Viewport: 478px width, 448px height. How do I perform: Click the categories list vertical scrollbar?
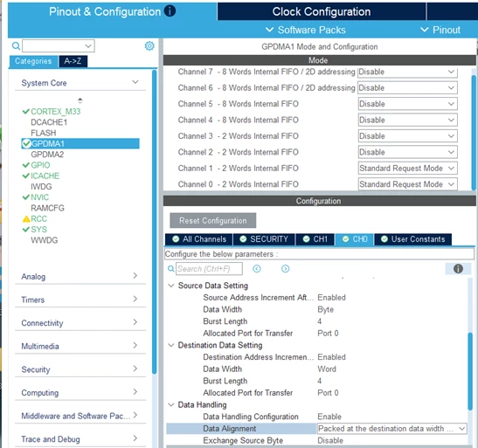click(x=155, y=222)
